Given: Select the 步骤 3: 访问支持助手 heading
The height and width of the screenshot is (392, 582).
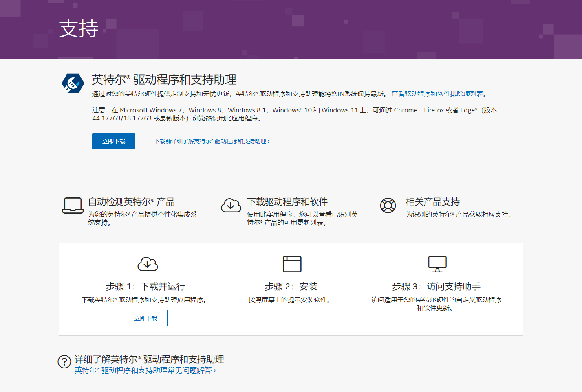Looking at the screenshot, I should pyautogui.click(x=437, y=286).
